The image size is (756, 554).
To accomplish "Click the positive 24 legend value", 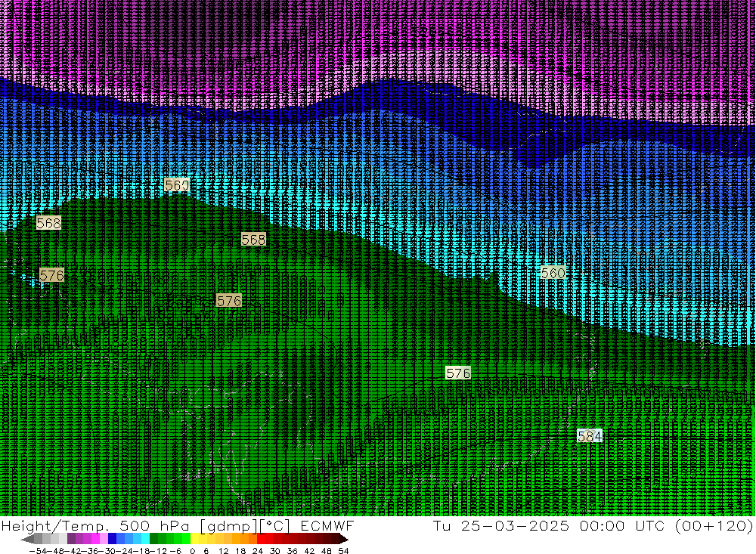I will 258,551.
